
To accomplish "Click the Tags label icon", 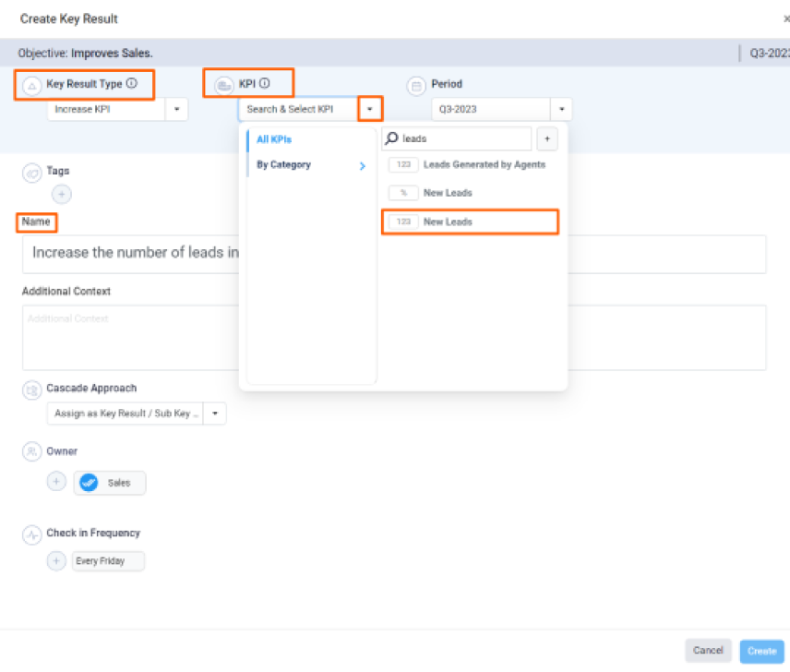I will (31, 174).
